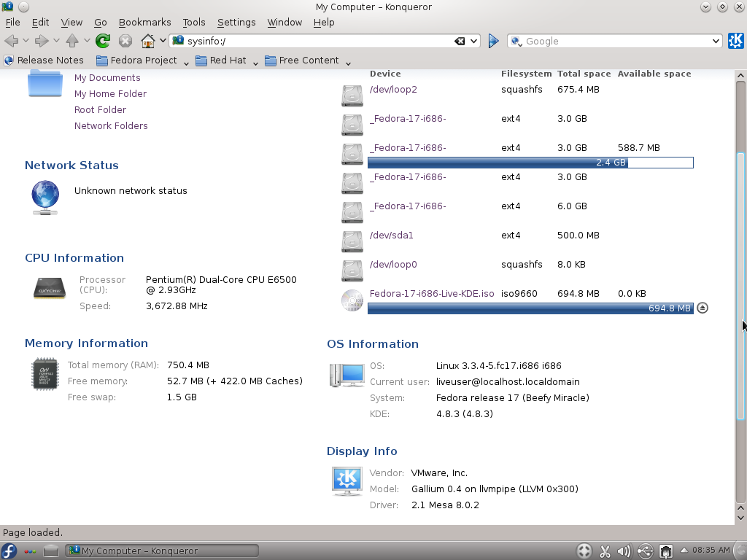Image resolution: width=747 pixels, height=560 pixels.
Task: Click the /dev/loop2 drive icon
Action: coord(352,96)
